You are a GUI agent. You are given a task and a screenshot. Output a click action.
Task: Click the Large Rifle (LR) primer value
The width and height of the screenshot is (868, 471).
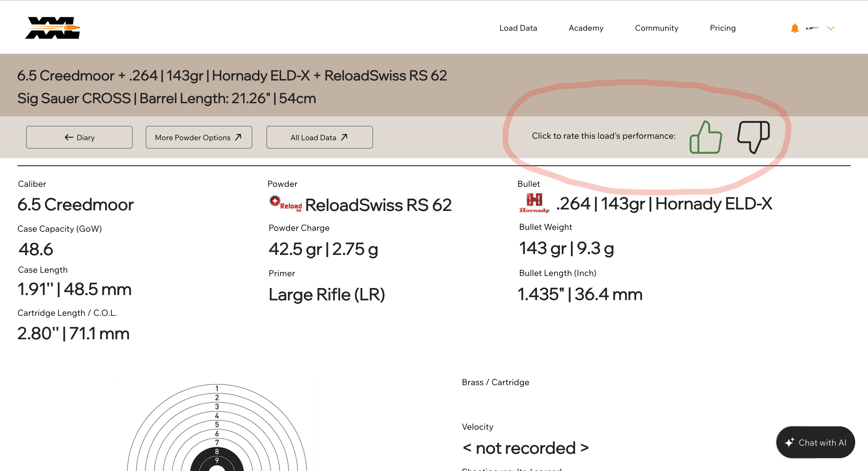pyautogui.click(x=327, y=295)
